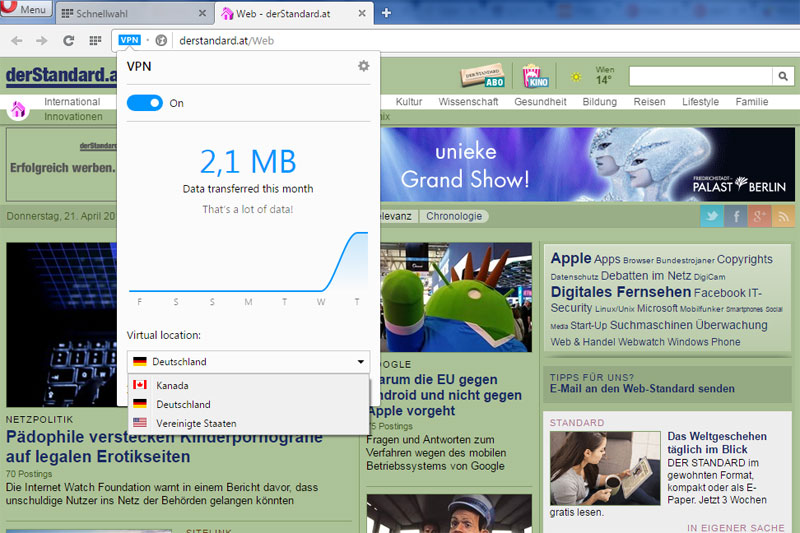Click the pink home icon
The width and height of the screenshot is (800, 533).
[18, 109]
